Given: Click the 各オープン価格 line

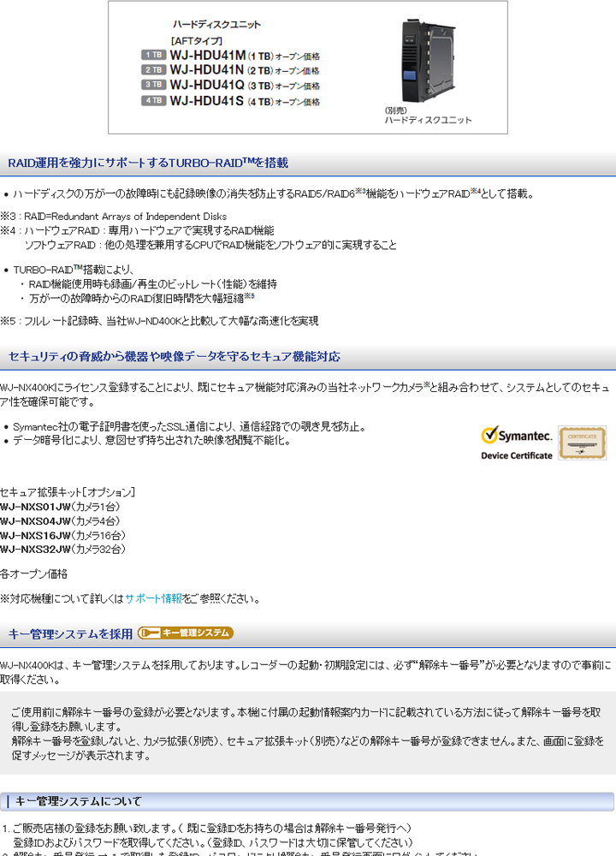Looking at the screenshot, I should tap(34, 574).
